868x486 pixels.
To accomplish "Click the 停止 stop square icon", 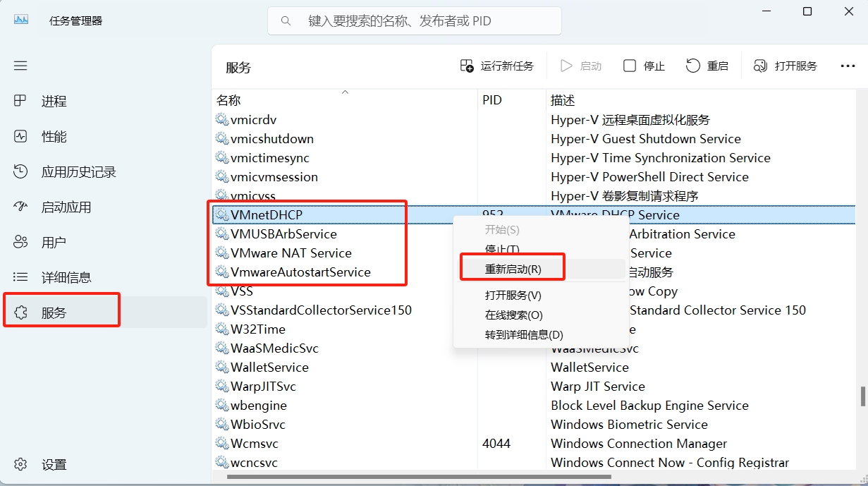I will click(630, 66).
